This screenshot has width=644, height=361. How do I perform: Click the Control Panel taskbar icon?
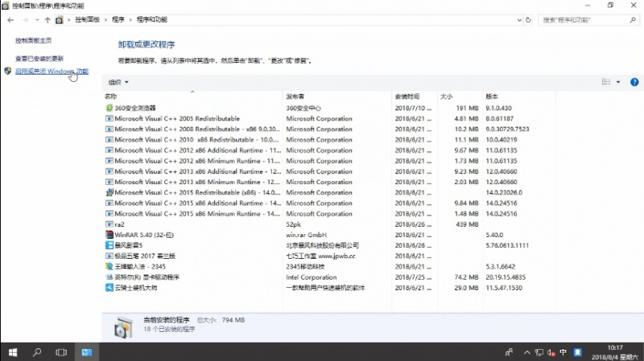(x=87, y=352)
